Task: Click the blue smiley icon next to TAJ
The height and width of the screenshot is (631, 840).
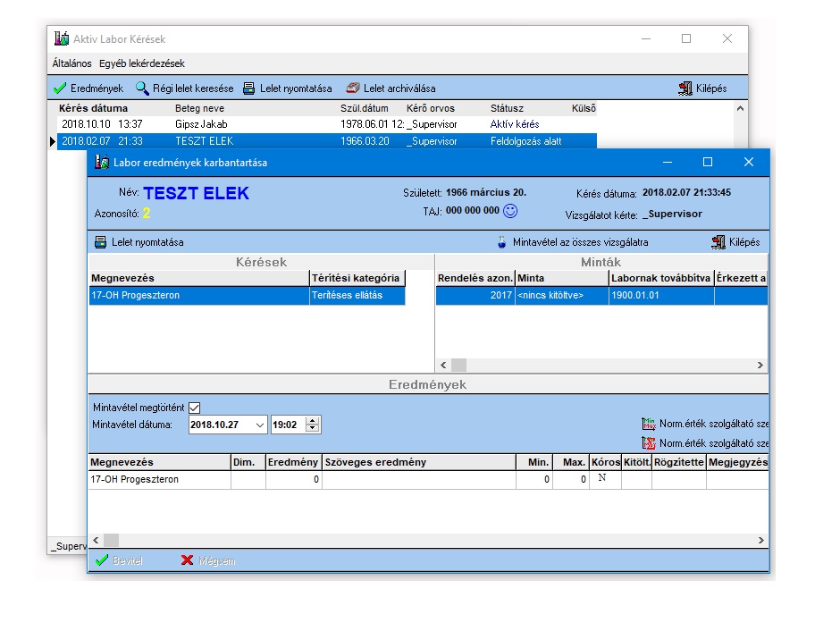Action: pyautogui.click(x=510, y=211)
